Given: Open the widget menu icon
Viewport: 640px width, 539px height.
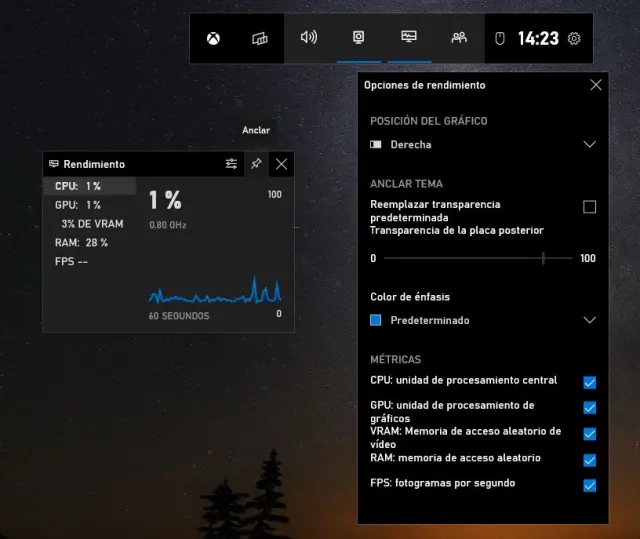Looking at the screenshot, I should point(261,38).
